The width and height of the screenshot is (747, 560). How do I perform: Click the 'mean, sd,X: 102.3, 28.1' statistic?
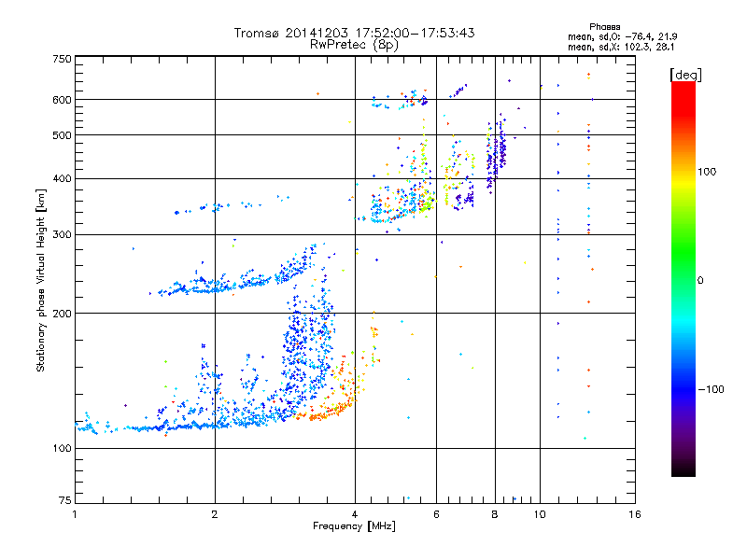[x=621, y=47]
